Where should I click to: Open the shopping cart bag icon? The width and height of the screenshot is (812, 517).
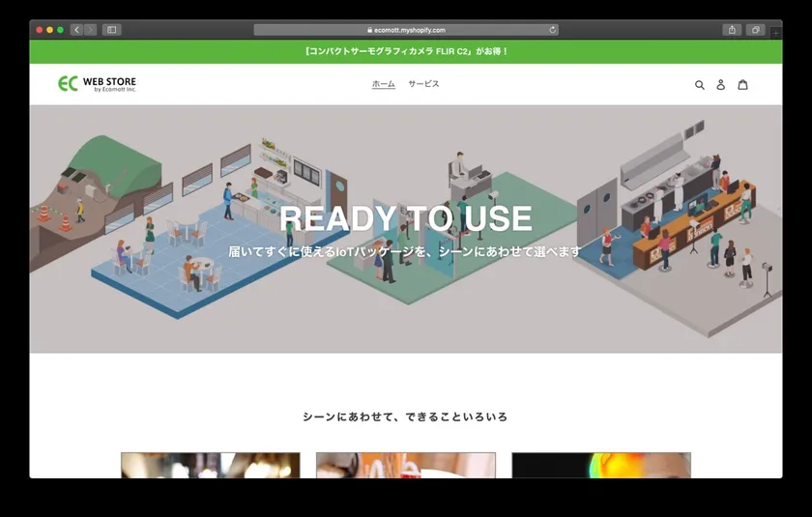point(742,85)
